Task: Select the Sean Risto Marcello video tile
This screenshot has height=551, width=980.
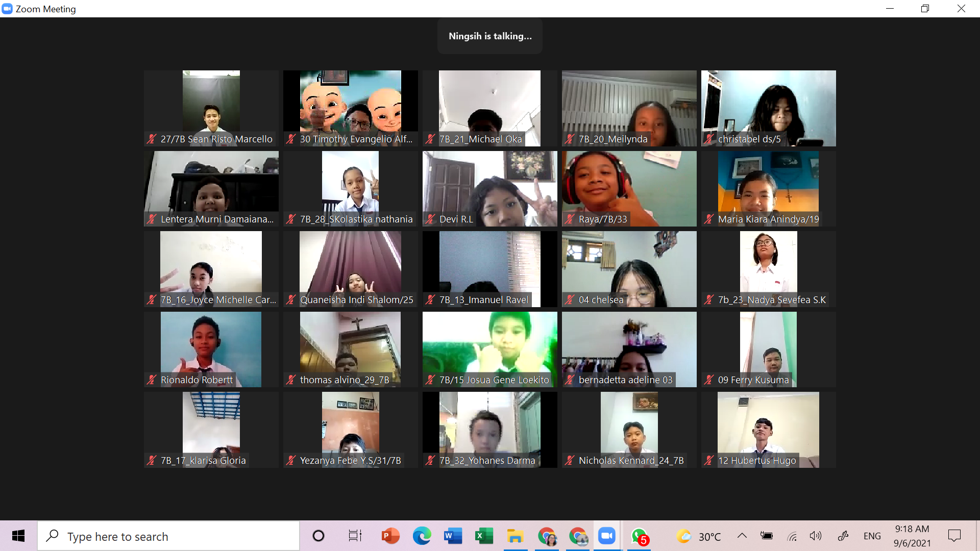Action: [211, 108]
